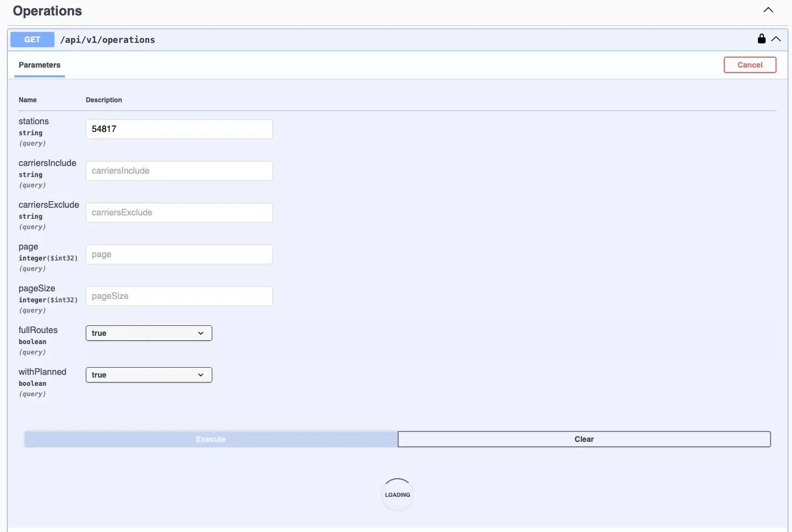Click into the carriersExclude input field
Image resolution: width=792 pixels, height=532 pixels.
(179, 213)
